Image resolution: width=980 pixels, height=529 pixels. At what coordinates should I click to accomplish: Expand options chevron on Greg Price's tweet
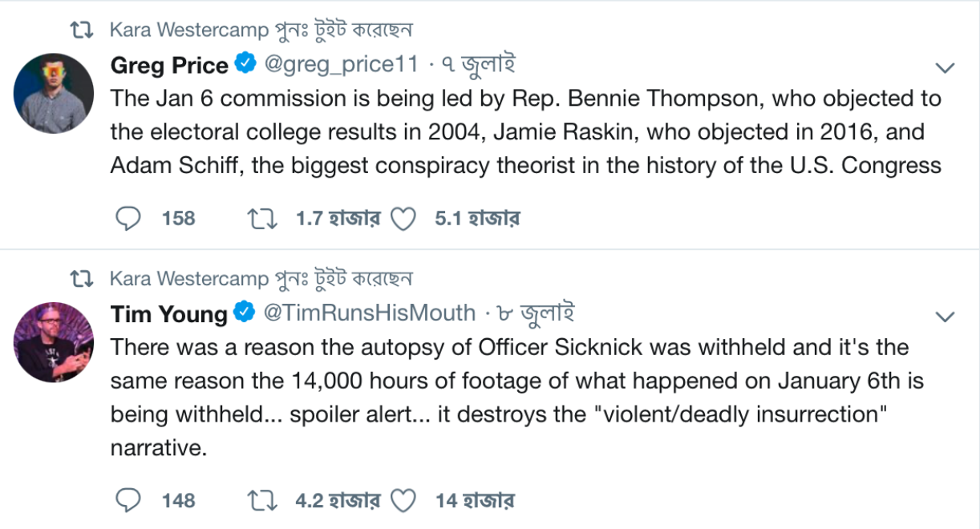[946, 67]
